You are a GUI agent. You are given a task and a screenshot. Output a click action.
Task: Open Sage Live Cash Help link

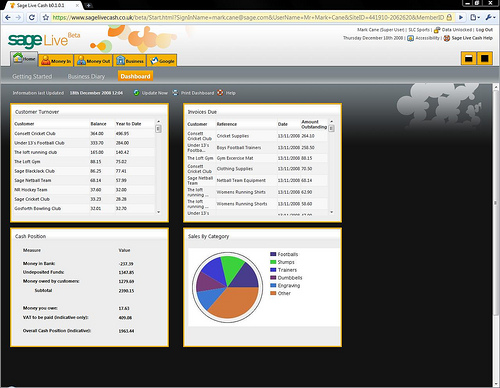click(x=472, y=38)
